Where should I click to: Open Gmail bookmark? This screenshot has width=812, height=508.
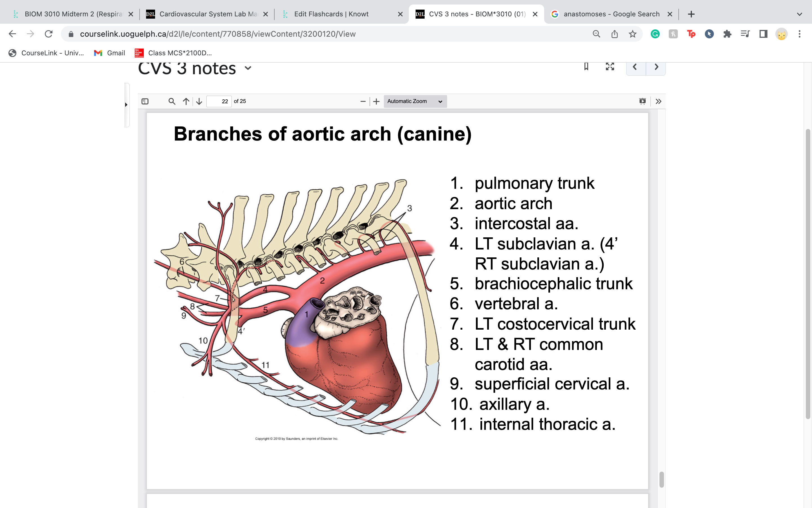coord(109,53)
